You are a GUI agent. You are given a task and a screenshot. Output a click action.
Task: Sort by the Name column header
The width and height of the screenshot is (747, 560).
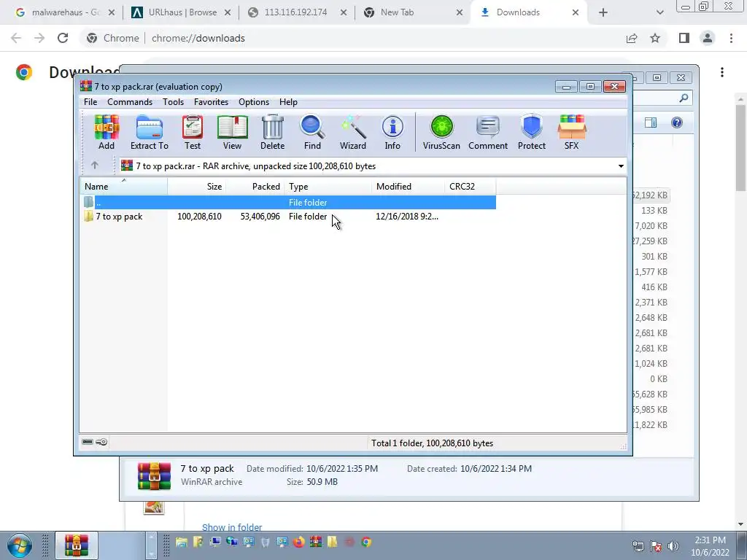[x=123, y=186]
